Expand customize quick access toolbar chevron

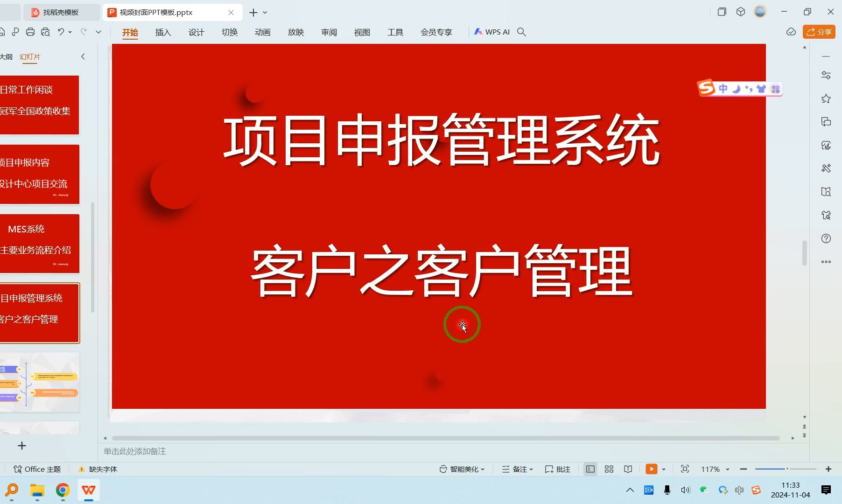coord(98,32)
